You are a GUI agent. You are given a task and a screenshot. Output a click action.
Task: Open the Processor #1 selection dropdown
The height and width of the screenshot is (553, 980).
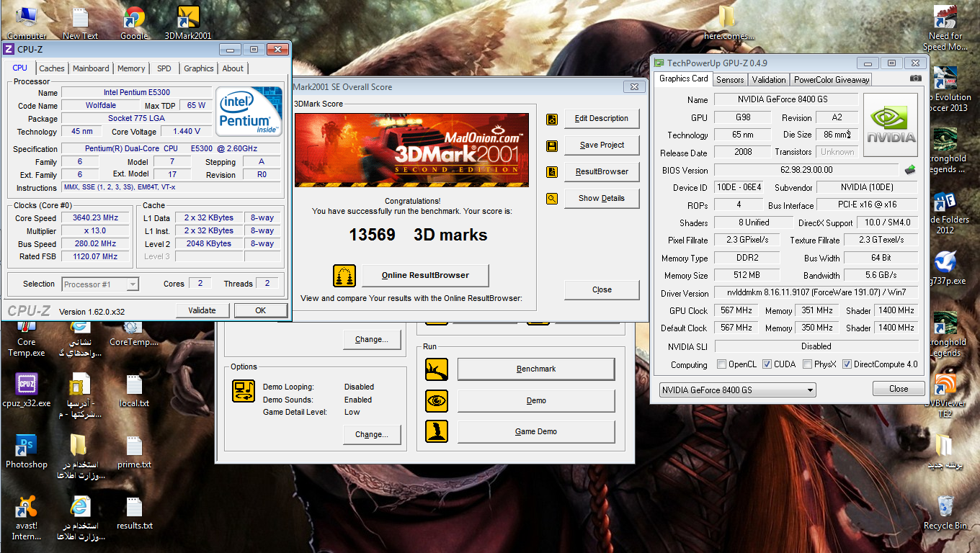tap(100, 284)
